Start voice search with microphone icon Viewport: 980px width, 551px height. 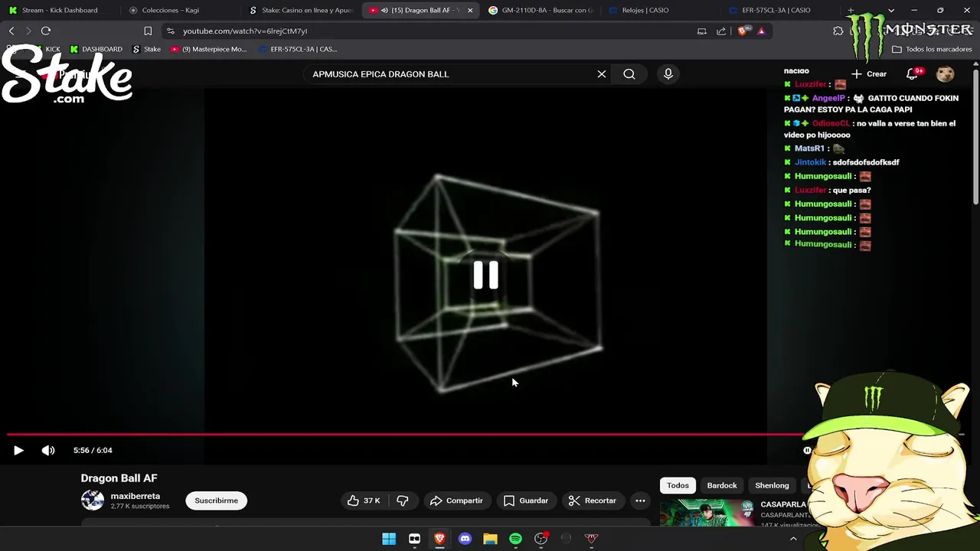[x=668, y=73]
